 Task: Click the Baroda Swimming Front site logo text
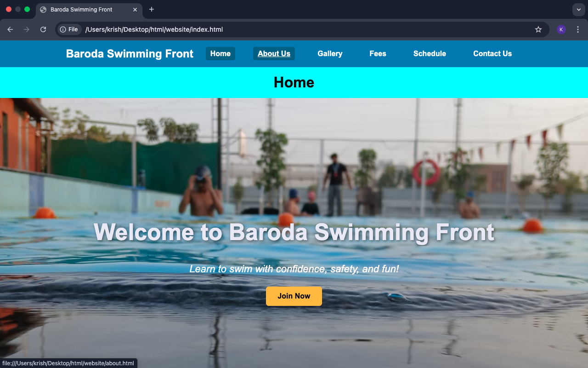[130, 54]
